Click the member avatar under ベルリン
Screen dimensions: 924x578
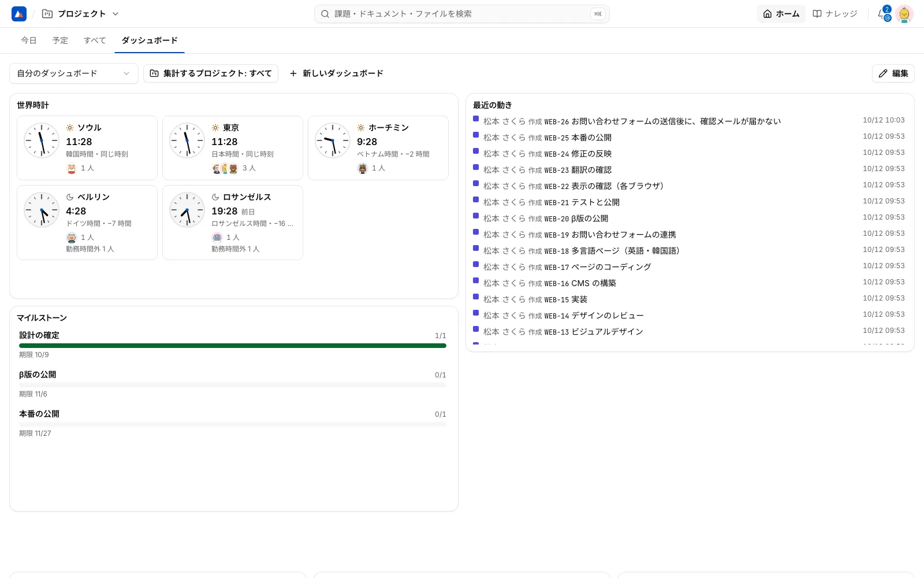click(72, 238)
